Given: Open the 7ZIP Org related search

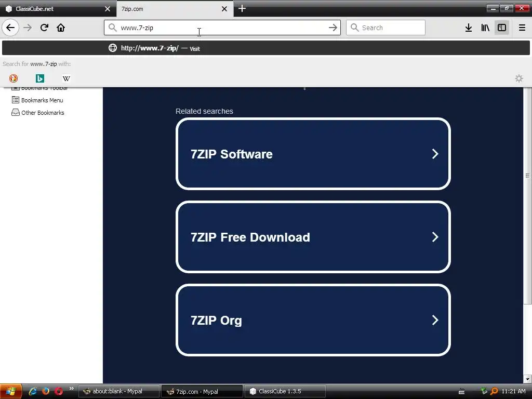Looking at the screenshot, I should click(313, 320).
